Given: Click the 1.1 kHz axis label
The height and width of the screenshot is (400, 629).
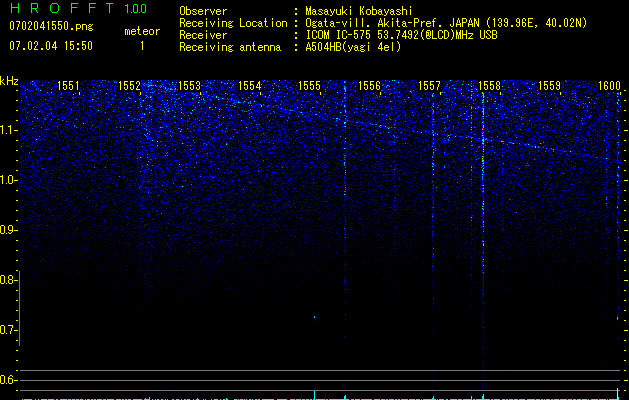Looking at the screenshot, I should pos(8,130).
